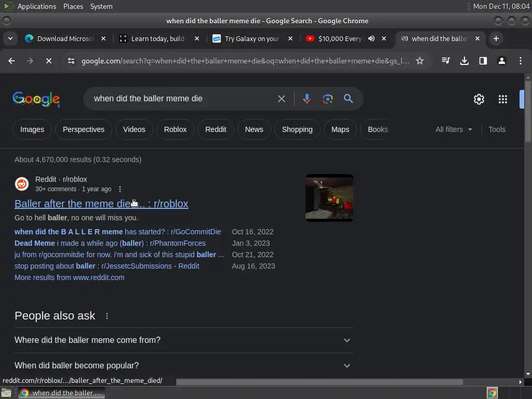Filter results by Shopping
The width and height of the screenshot is (532, 399).
pyautogui.click(x=297, y=129)
